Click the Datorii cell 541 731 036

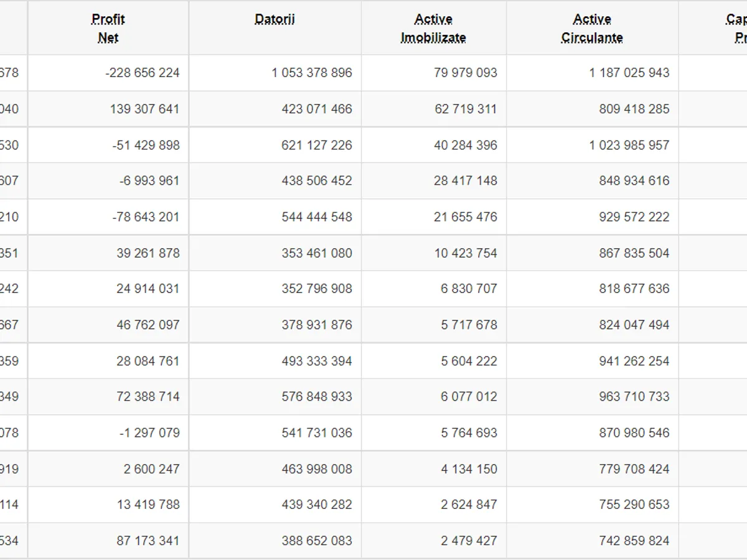pyautogui.click(x=316, y=432)
